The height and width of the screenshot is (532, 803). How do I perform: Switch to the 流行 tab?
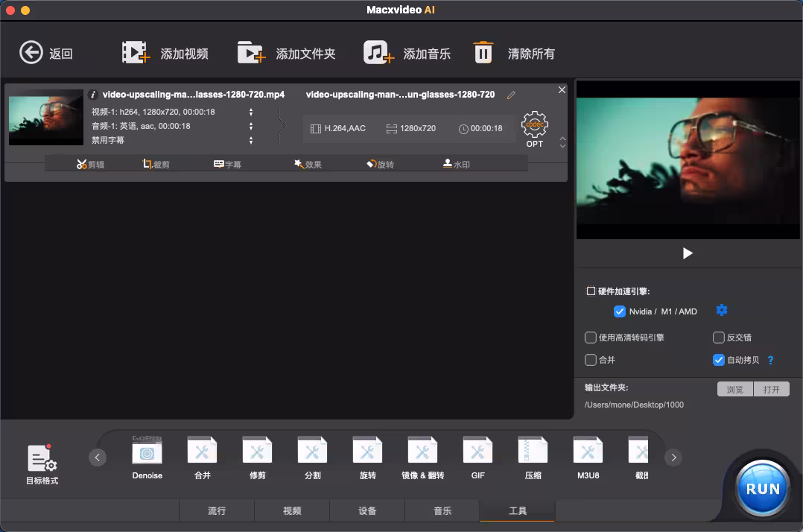[217, 510]
